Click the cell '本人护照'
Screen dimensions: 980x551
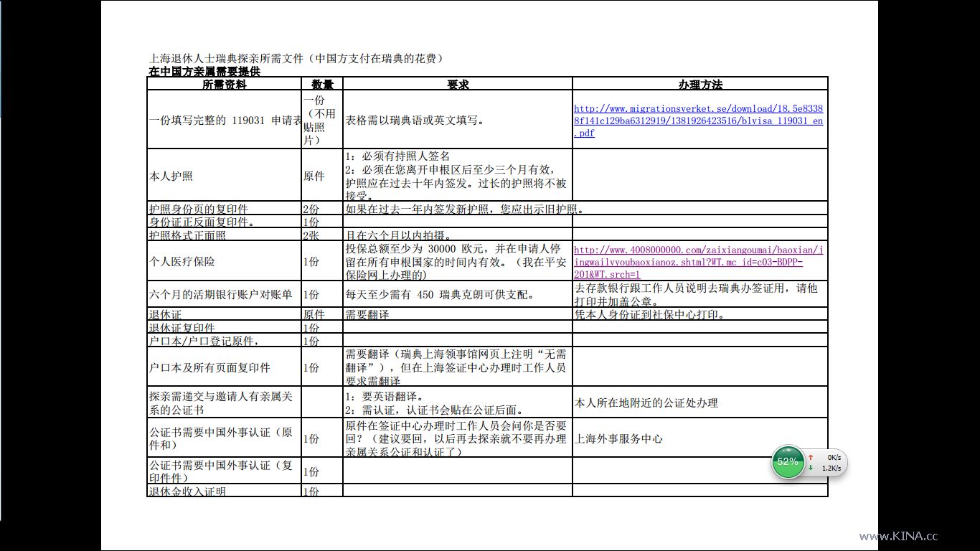(224, 176)
